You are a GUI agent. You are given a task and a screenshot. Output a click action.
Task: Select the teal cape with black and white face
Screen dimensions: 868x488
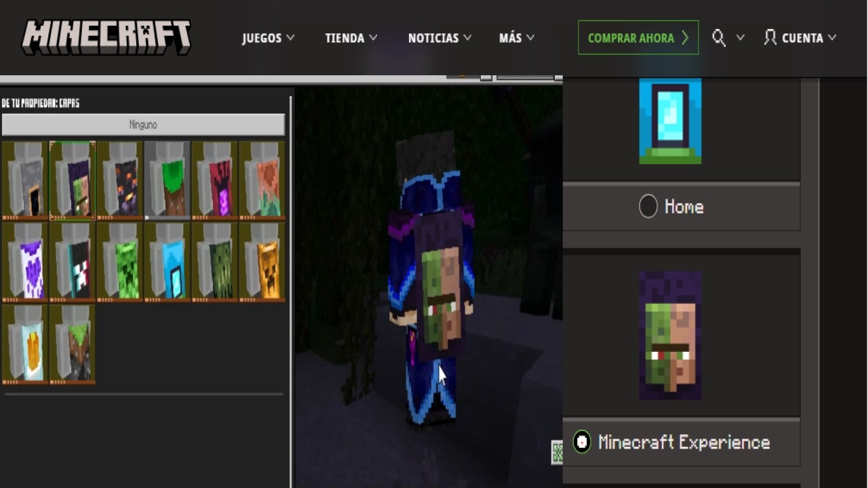tap(73, 262)
